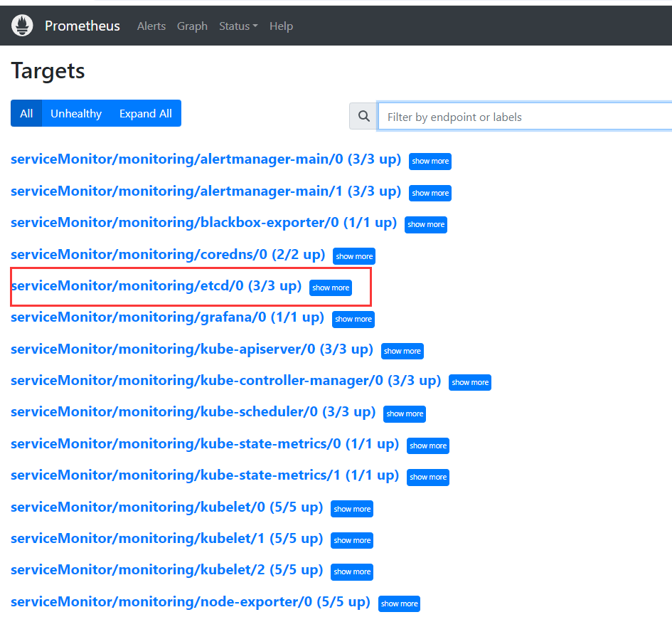The height and width of the screenshot is (622, 672).
Task: Show more for kubelet/2
Action: [x=352, y=572]
